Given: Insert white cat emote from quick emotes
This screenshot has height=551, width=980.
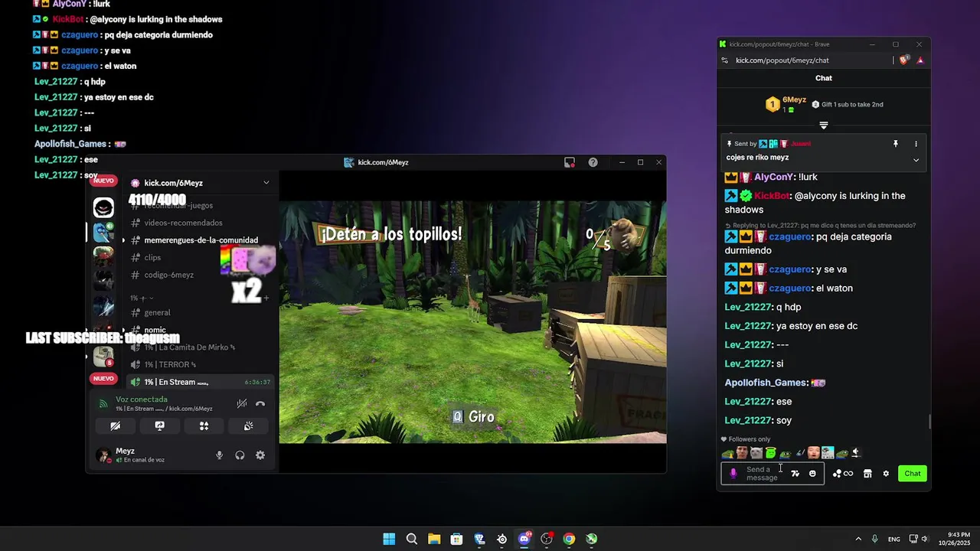Looking at the screenshot, I should tap(756, 453).
